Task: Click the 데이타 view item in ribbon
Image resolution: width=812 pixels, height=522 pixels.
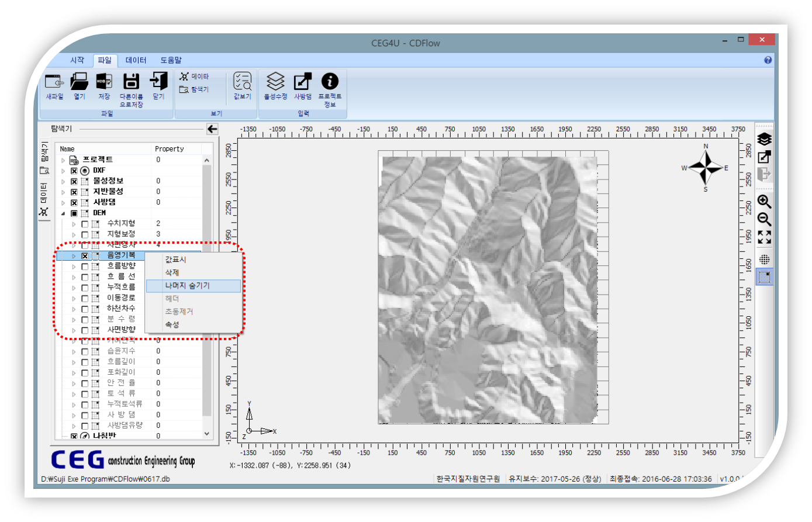Action: tap(194, 77)
